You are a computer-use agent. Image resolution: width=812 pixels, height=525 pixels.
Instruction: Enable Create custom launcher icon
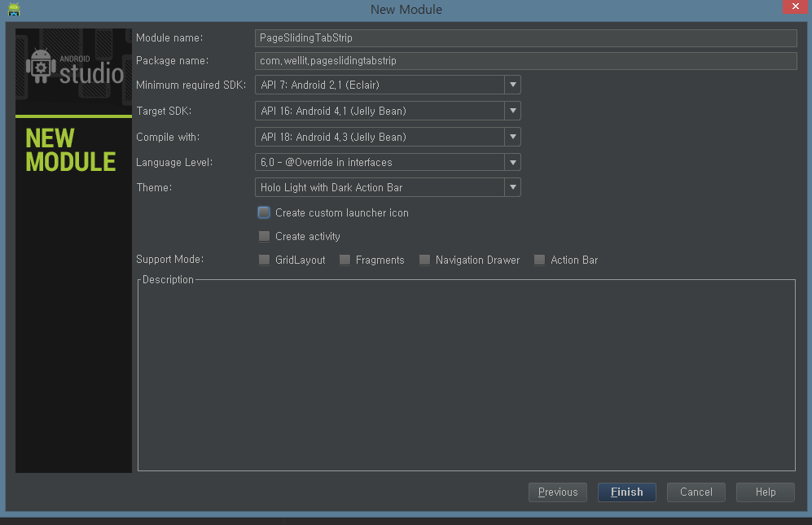point(264,212)
